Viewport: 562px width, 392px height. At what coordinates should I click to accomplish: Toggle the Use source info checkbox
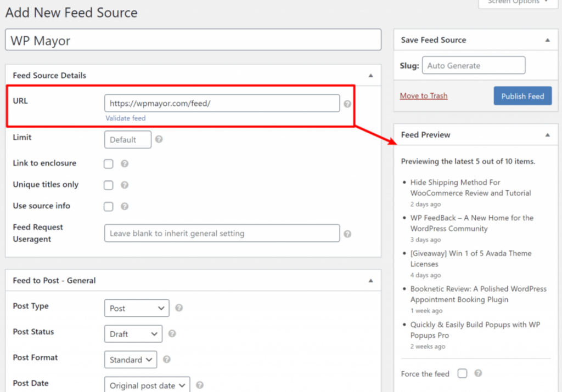[108, 206]
